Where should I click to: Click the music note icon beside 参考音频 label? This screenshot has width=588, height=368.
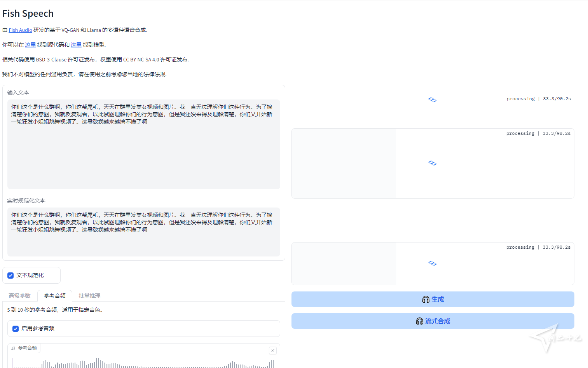click(13, 348)
